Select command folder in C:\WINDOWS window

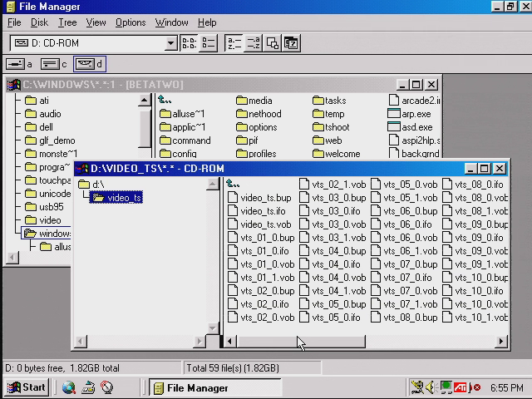point(185,140)
